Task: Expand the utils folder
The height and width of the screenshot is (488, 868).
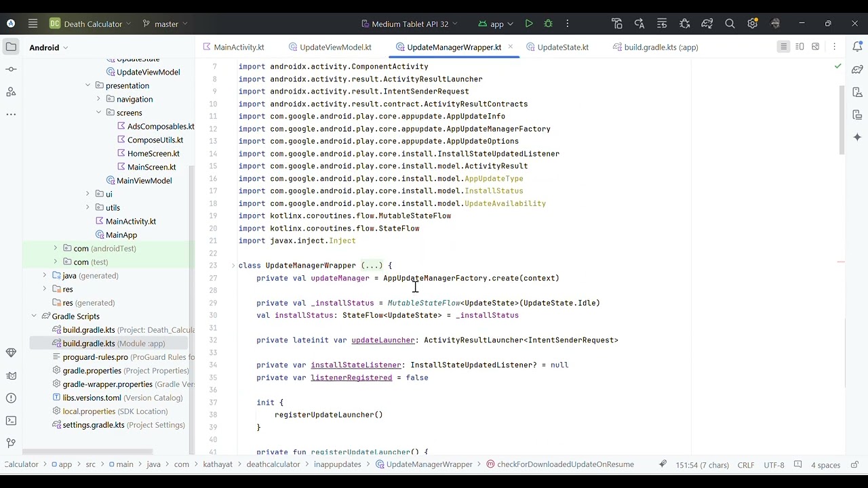Action: coord(87,207)
